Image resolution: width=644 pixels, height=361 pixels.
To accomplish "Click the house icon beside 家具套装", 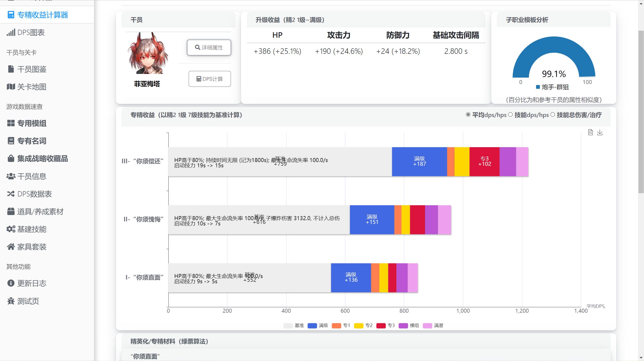I will [x=11, y=247].
